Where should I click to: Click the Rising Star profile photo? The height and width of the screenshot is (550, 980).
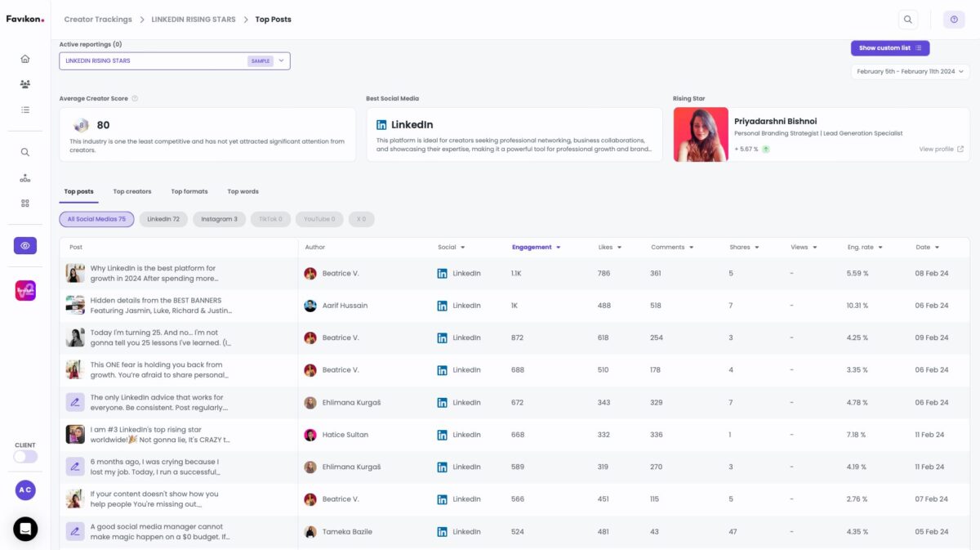coord(700,133)
